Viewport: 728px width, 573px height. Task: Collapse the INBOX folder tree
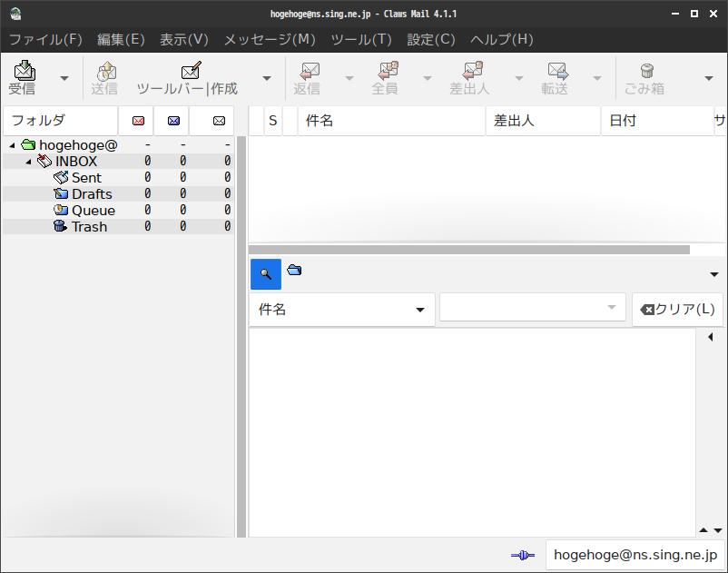[28, 162]
